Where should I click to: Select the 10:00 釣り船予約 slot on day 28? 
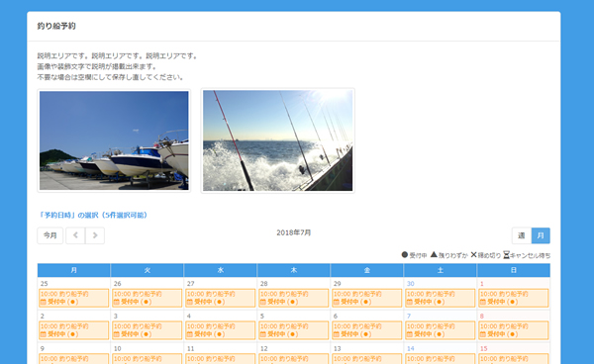(x=294, y=298)
